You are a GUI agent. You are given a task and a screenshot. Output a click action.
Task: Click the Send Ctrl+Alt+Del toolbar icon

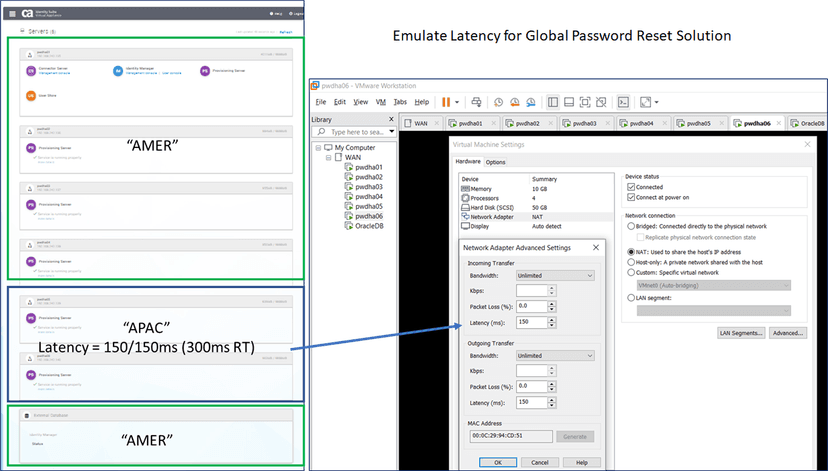tap(476, 102)
